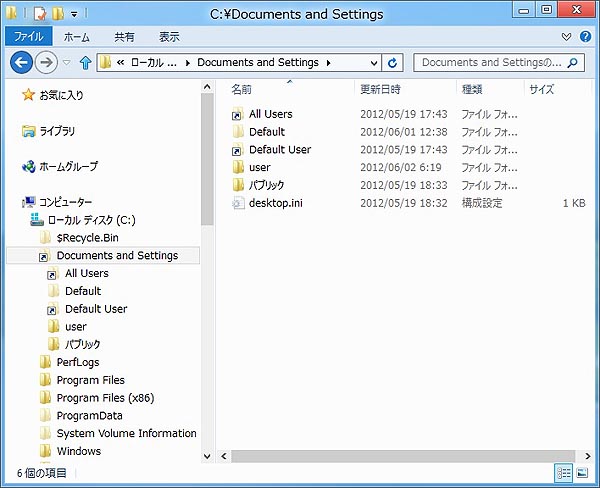Refresh the folder with the address bar button
600x488 pixels.
(x=393, y=63)
